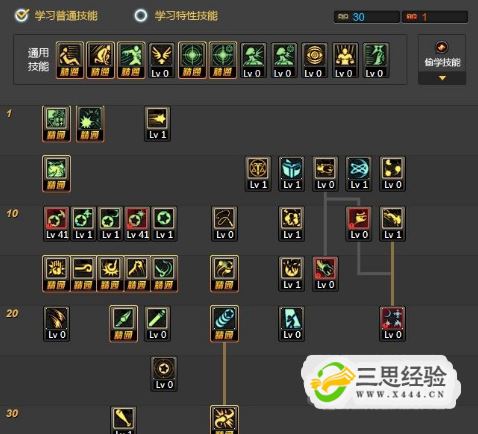
Task: Click the green dagger skill at level 20
Action: click(123, 324)
